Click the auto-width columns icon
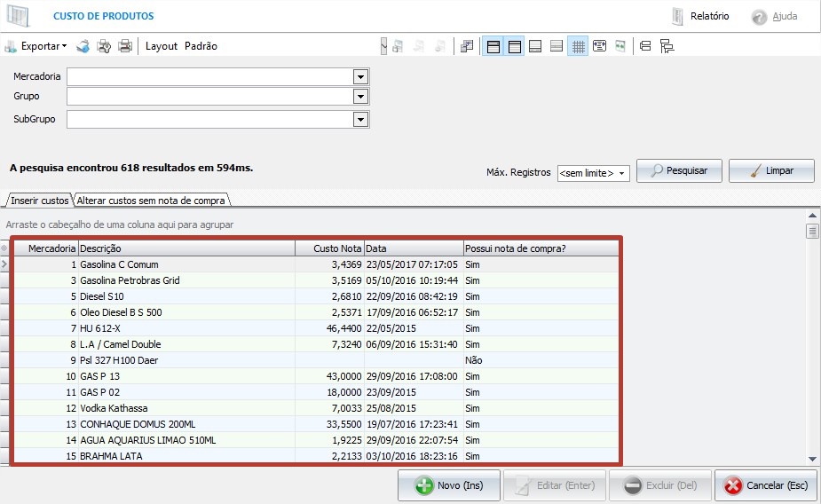The height and width of the screenshot is (504, 821). pyautogui.click(x=599, y=46)
